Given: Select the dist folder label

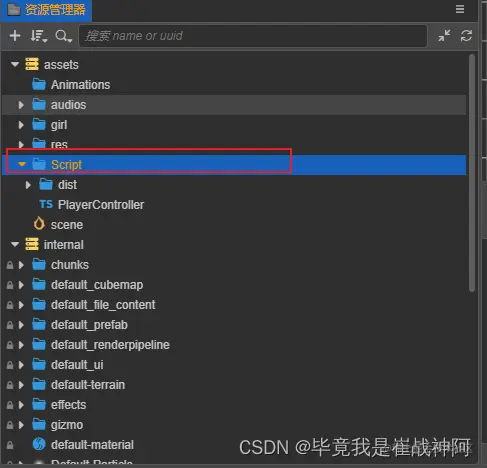Looking at the screenshot, I should click(67, 185).
